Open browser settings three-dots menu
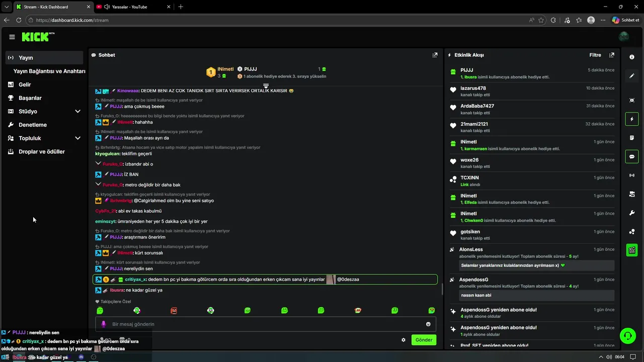The image size is (644, 362). [603, 20]
